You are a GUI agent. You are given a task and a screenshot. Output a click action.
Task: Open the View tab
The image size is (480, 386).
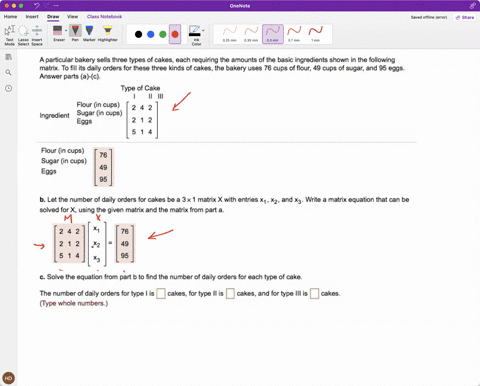point(72,16)
